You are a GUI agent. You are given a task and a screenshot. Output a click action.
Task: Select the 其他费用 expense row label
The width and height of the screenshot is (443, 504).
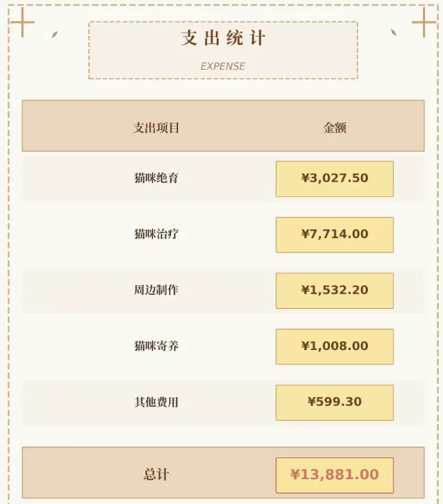tap(156, 402)
